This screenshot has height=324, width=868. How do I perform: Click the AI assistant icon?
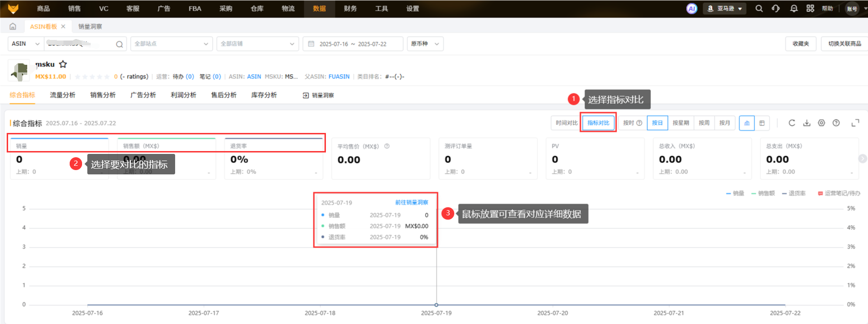(691, 9)
